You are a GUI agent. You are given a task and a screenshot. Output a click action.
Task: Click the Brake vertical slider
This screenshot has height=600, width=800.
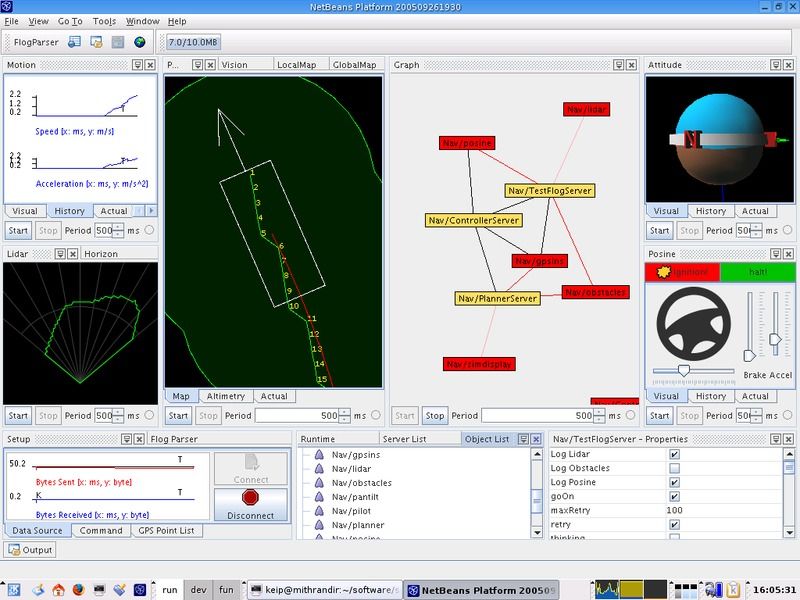(x=750, y=330)
